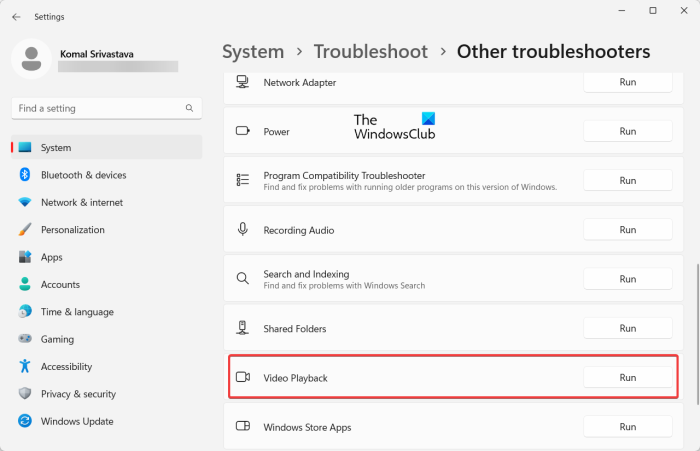Viewport: 700px width, 451px height.
Task: Run the Network Adapter troubleshooter
Action: tap(627, 83)
